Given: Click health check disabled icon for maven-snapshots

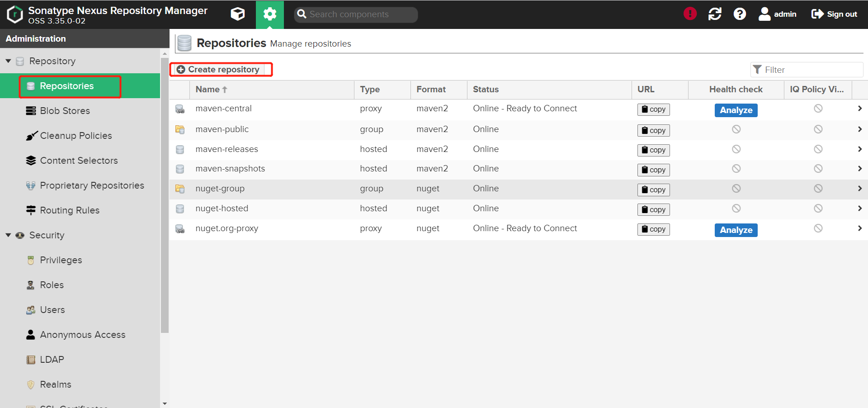Looking at the screenshot, I should pyautogui.click(x=736, y=169).
